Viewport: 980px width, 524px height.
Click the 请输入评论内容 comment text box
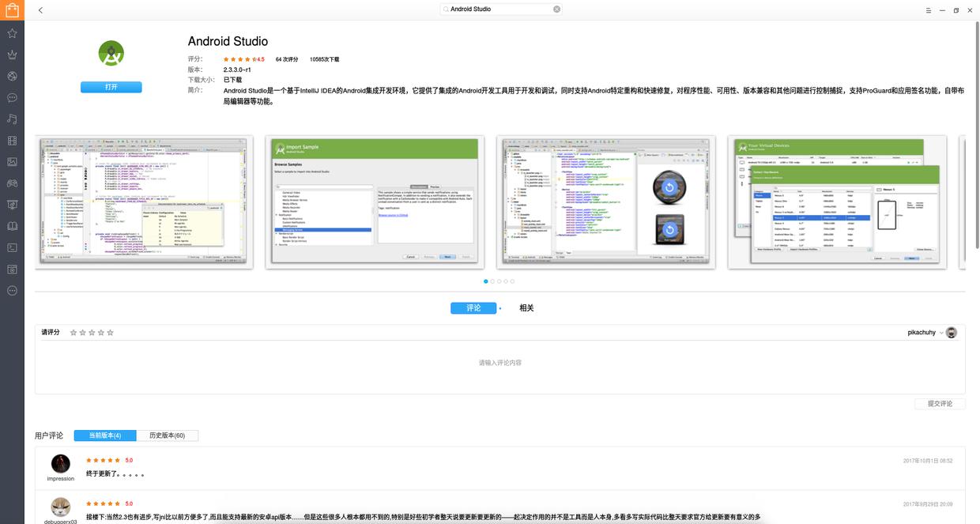tap(499, 367)
